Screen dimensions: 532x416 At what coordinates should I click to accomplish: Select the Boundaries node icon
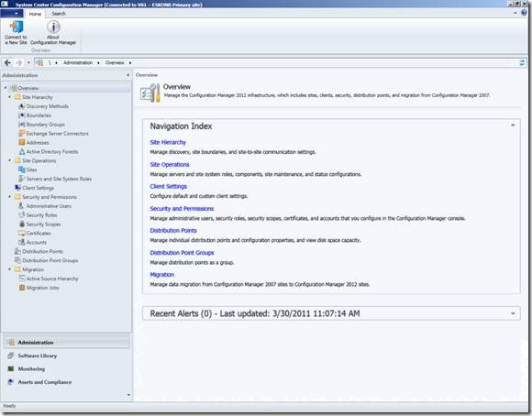click(x=22, y=115)
